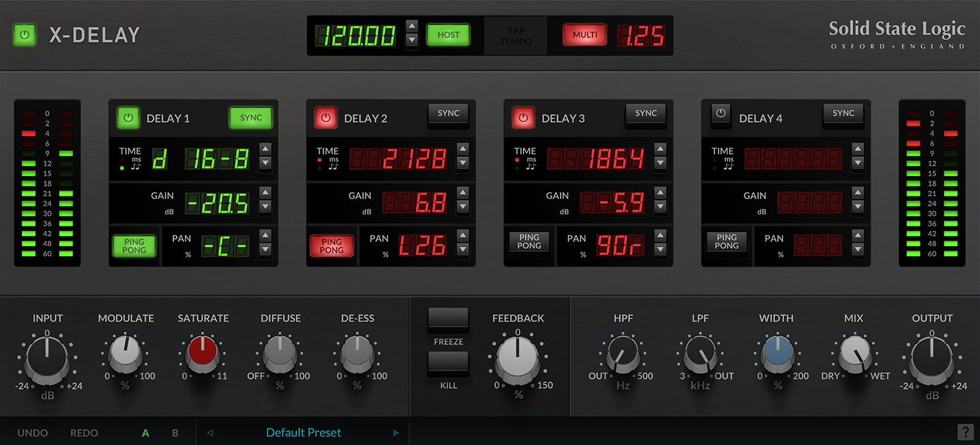Go to the previous preset arrow
980x445 pixels.
[x=210, y=433]
